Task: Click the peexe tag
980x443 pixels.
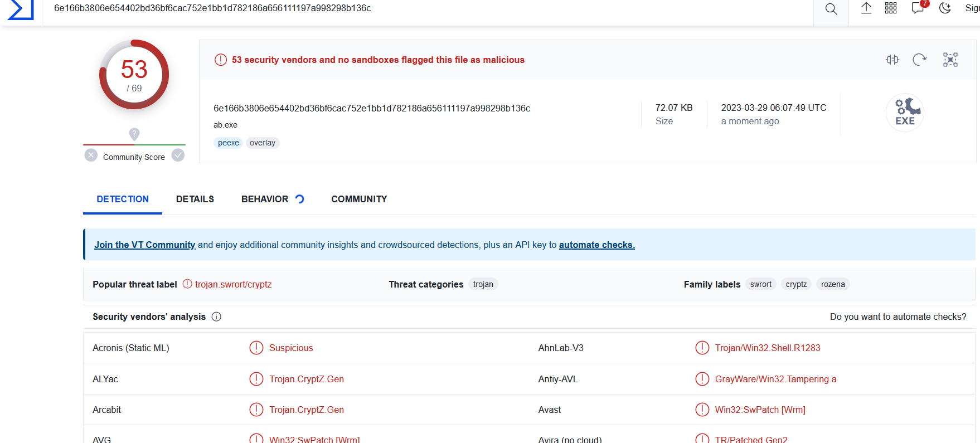Action: 229,143
